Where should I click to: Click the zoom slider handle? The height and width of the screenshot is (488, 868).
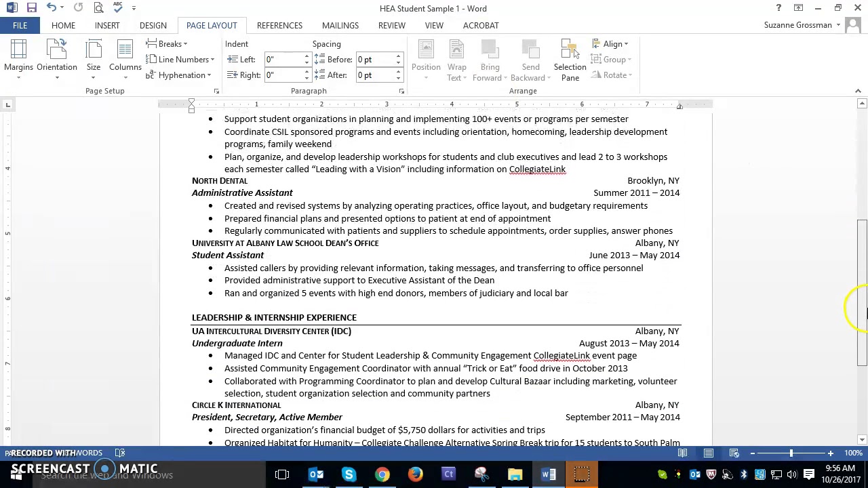pos(791,453)
